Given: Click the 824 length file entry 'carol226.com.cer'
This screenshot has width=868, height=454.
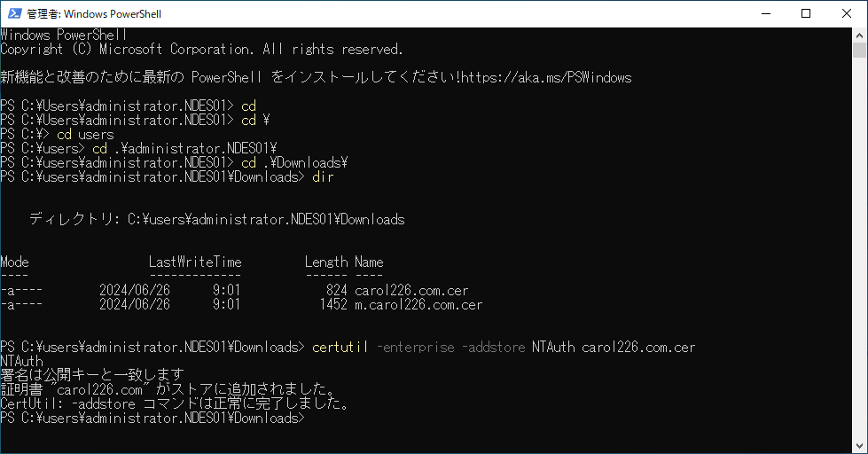Looking at the screenshot, I should 411,290.
